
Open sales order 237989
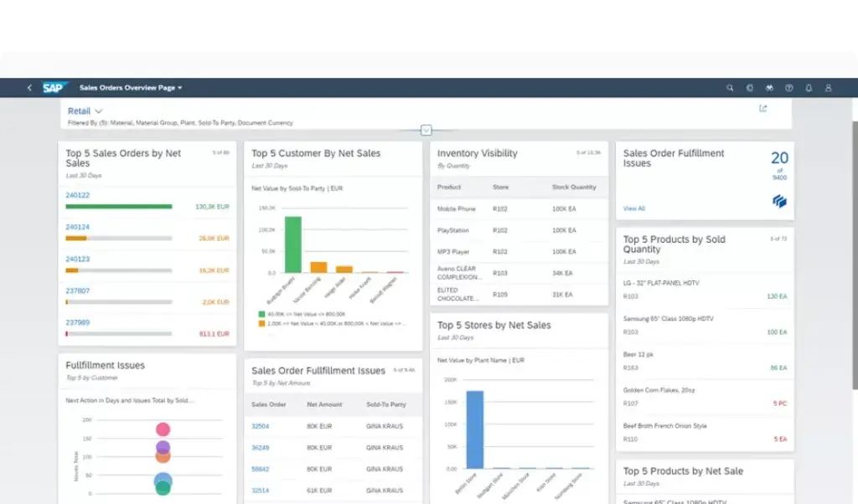[78, 322]
